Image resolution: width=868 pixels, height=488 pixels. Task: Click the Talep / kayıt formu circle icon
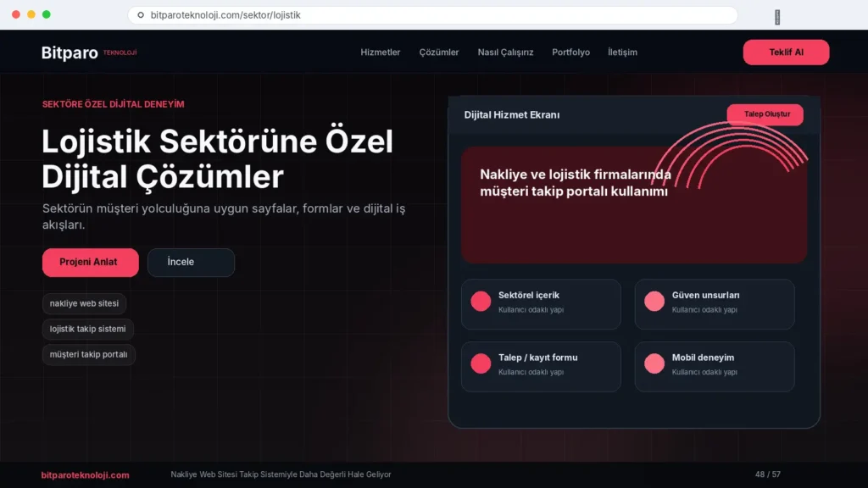pyautogui.click(x=481, y=363)
